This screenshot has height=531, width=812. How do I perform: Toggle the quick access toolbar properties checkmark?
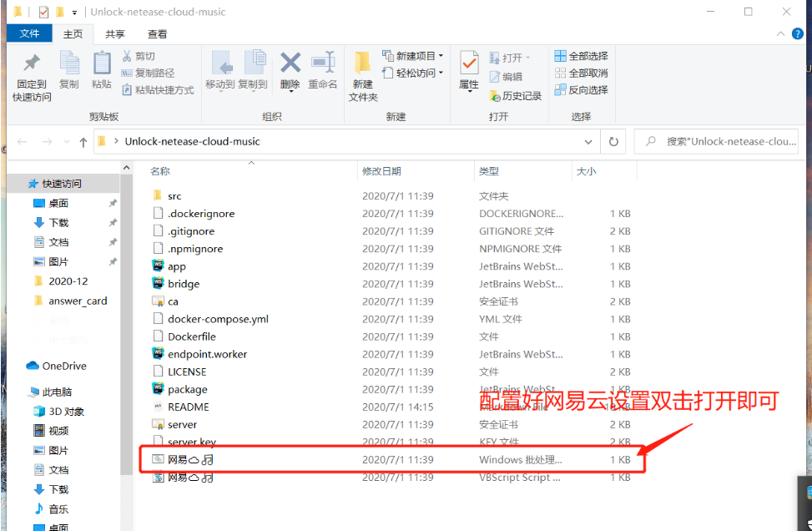tap(43, 12)
